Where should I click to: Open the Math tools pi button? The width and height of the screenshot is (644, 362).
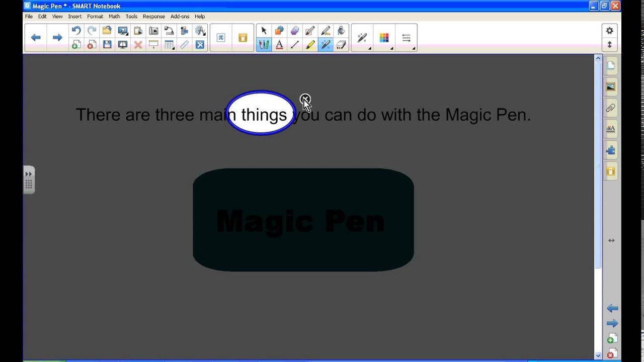221,38
